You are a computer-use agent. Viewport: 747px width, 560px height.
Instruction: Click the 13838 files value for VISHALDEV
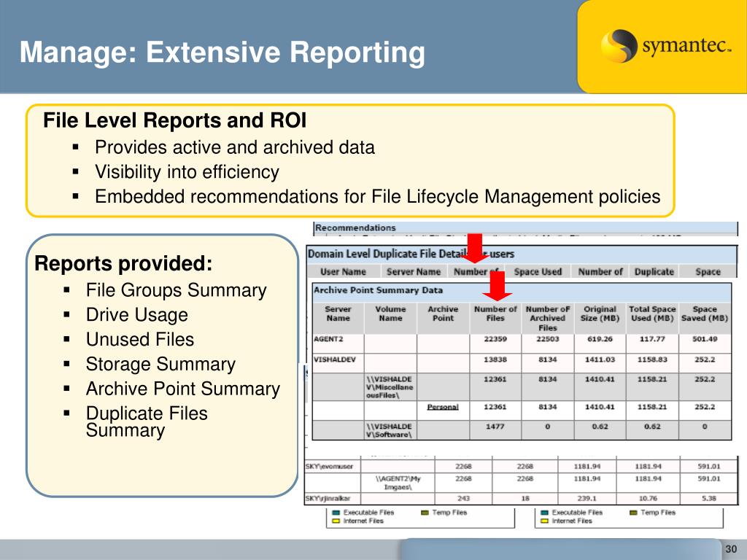point(495,359)
